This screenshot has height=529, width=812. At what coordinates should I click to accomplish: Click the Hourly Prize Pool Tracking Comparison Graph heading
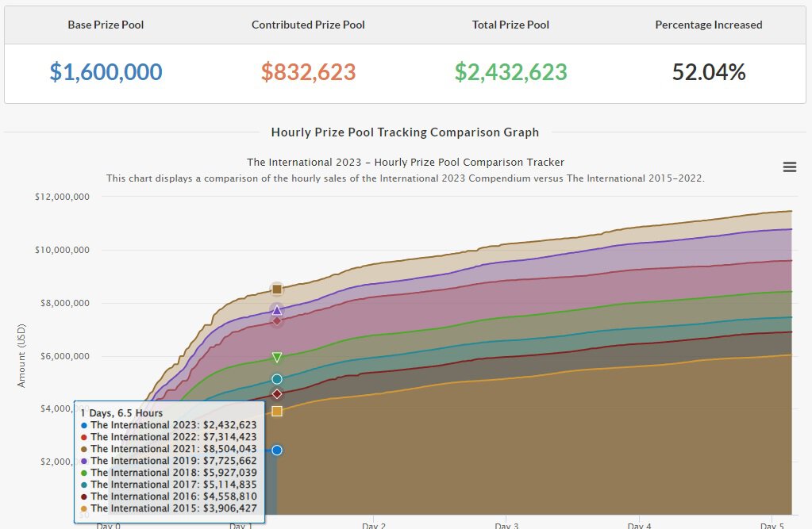(405, 132)
